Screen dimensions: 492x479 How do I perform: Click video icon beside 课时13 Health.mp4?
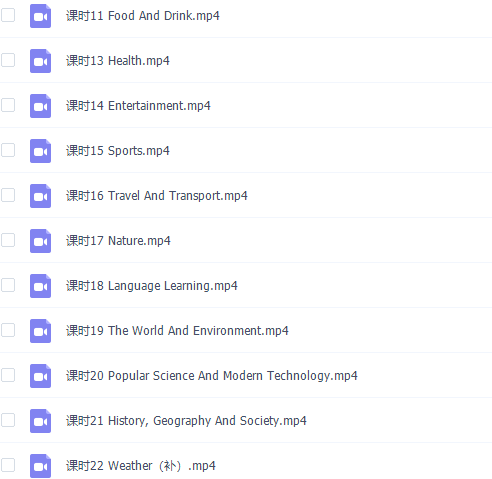point(40,61)
